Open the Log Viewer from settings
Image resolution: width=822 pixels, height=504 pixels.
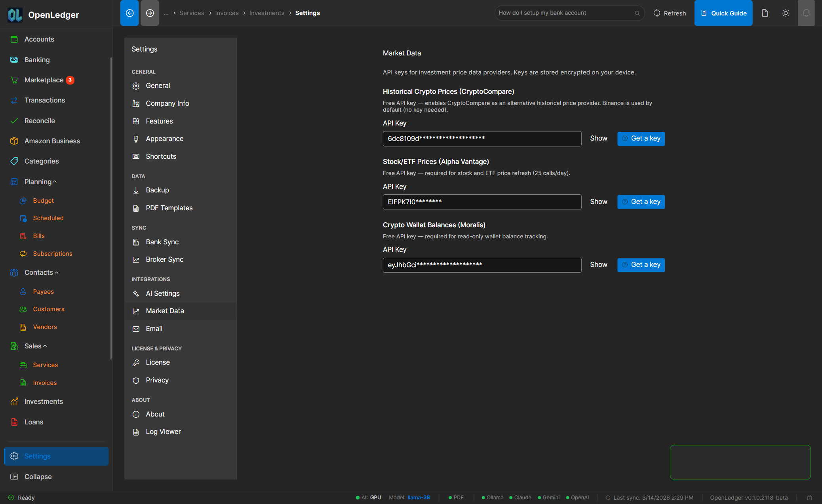pos(163,431)
